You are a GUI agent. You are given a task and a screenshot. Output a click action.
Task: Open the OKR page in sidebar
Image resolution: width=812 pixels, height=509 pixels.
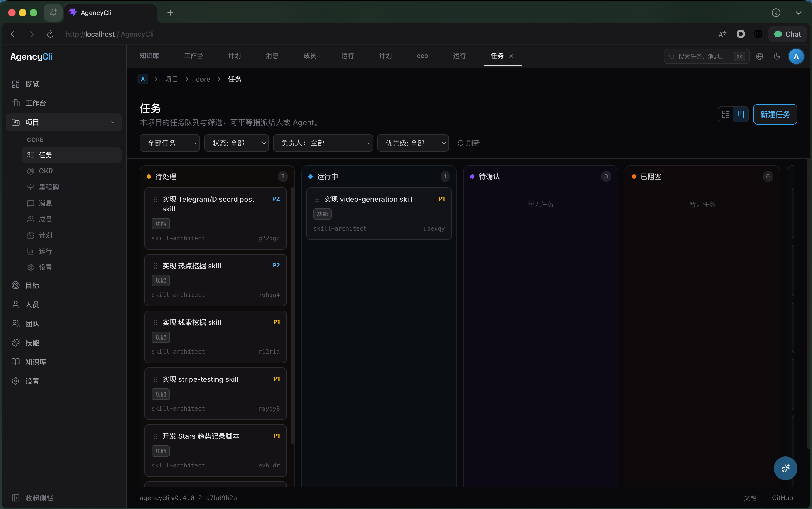point(46,171)
